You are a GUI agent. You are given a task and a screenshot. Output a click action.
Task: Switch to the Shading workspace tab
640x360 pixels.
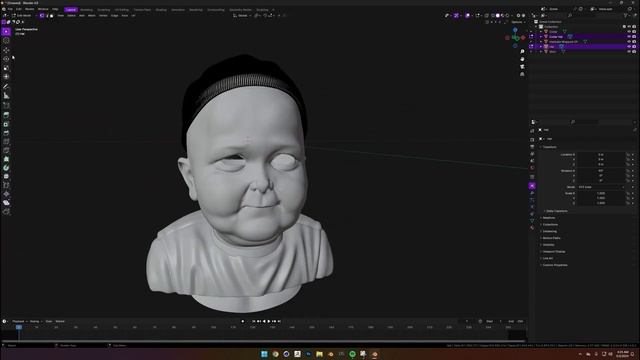click(161, 9)
